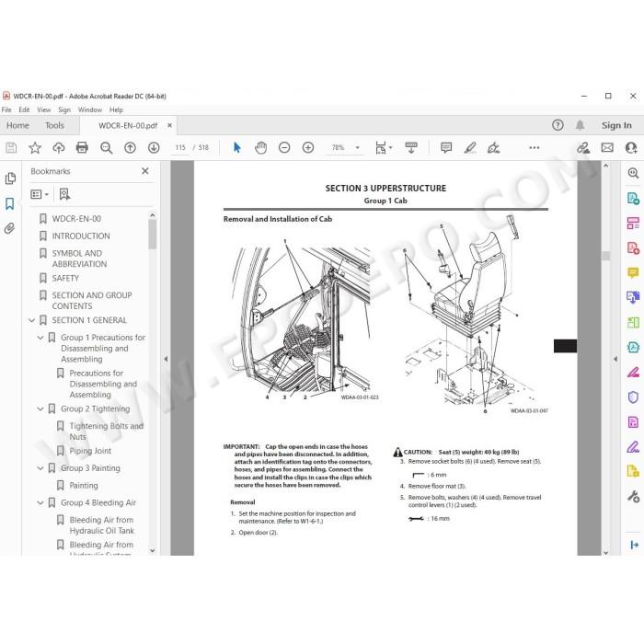Click the page number field
The image size is (644, 644).
(180, 147)
